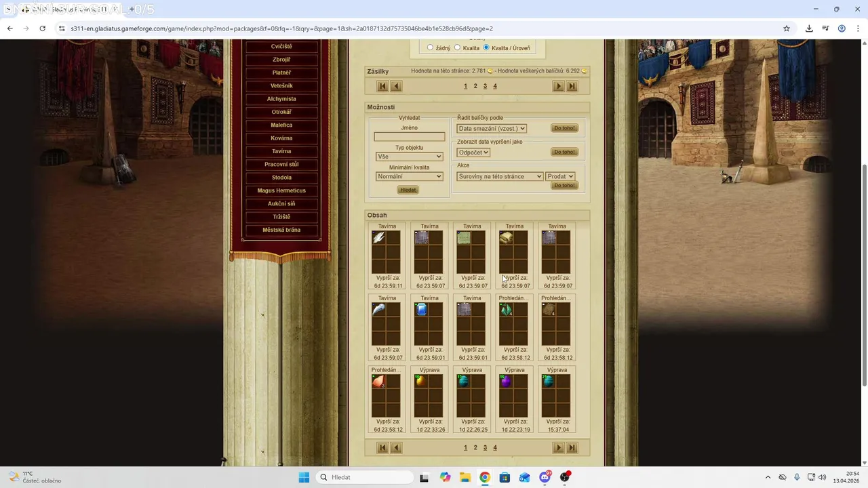Click 'Do toho!' under Akce
The height and width of the screenshot is (488, 868).
[x=564, y=185]
